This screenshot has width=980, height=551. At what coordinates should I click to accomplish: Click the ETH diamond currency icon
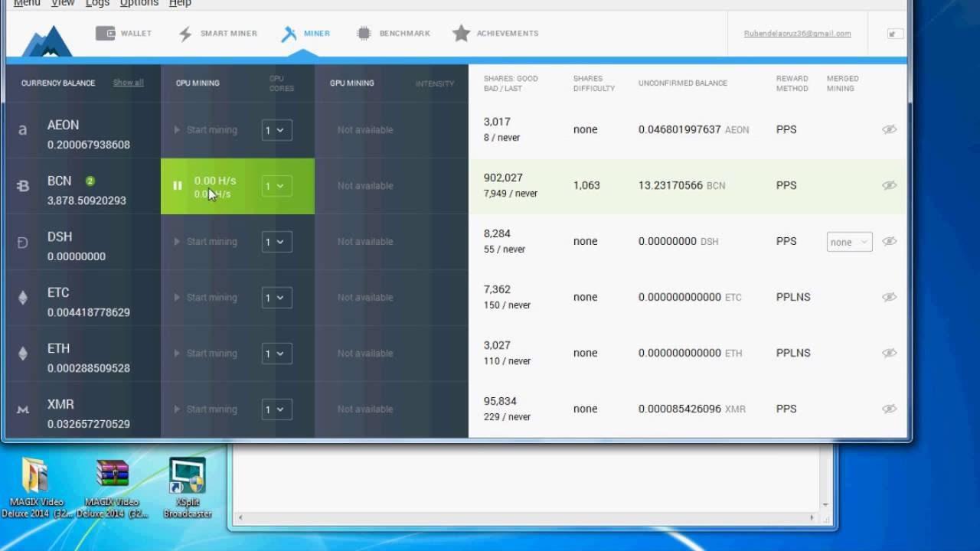pyautogui.click(x=23, y=354)
